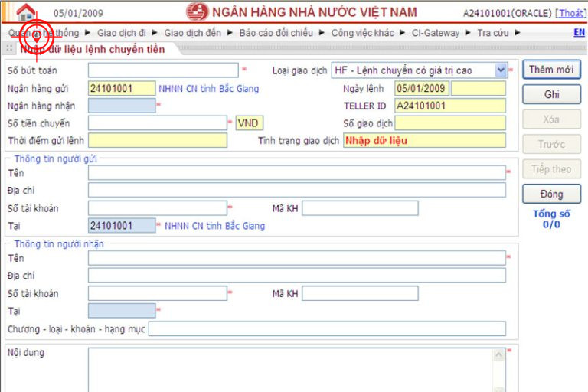
Task: Focus sender Mã KH field
Action: pyautogui.click(x=360, y=208)
